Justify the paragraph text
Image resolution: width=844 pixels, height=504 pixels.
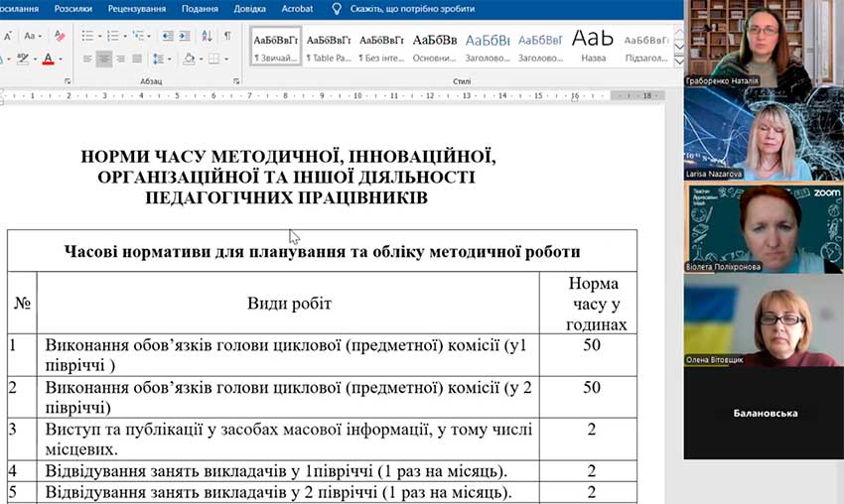(x=137, y=59)
